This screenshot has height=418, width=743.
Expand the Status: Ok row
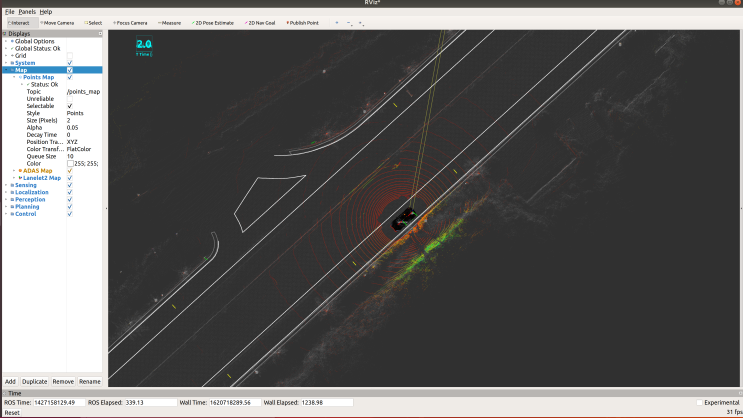[22, 84]
